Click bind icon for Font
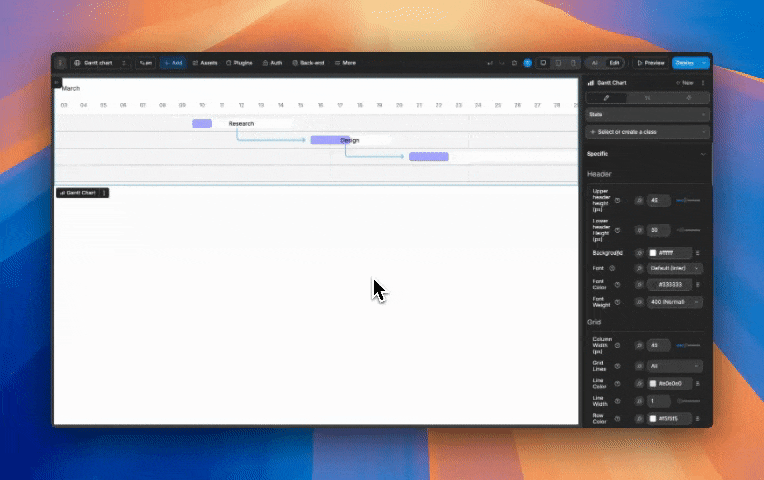Image resolution: width=764 pixels, height=480 pixels. (639, 269)
